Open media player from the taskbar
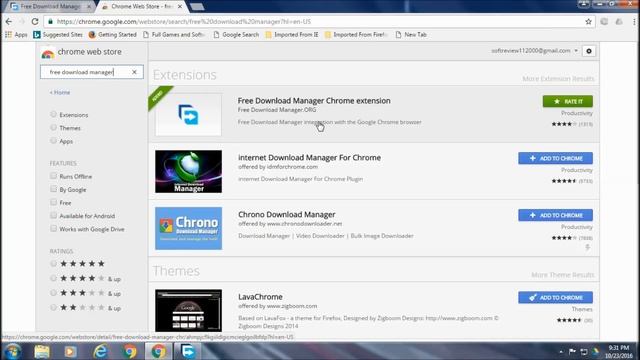The height and width of the screenshot is (360, 640). click(x=70, y=351)
